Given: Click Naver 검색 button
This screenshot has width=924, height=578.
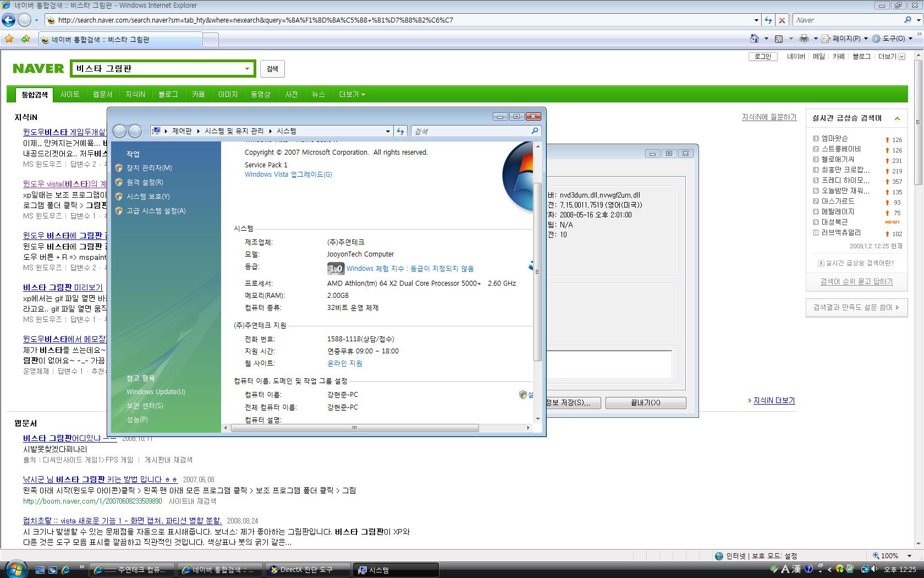Looking at the screenshot, I should click(272, 69).
